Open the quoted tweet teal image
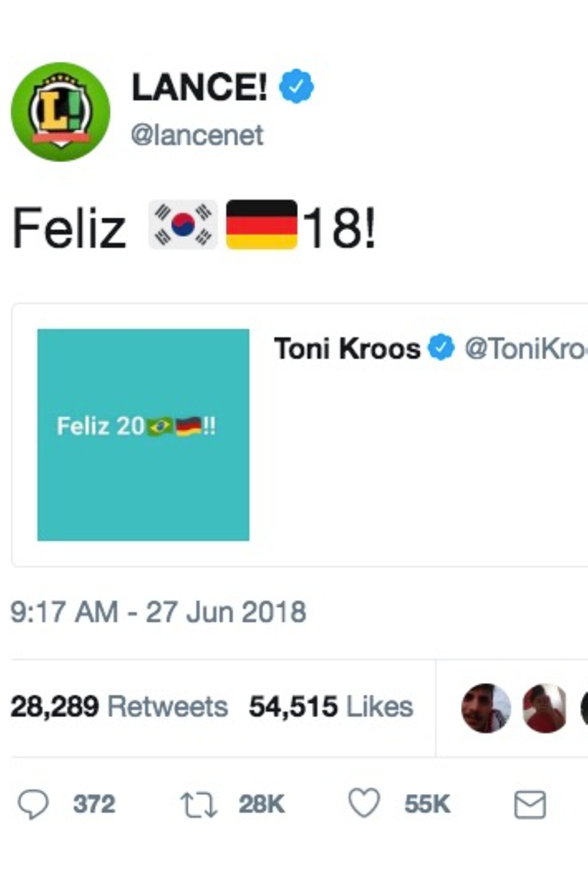Viewport: 588px width, 883px height. (143, 435)
